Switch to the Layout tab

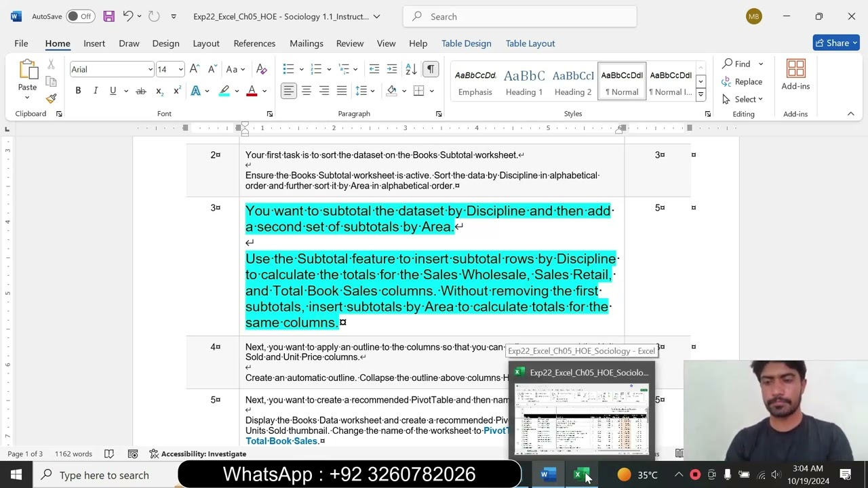[206, 43]
